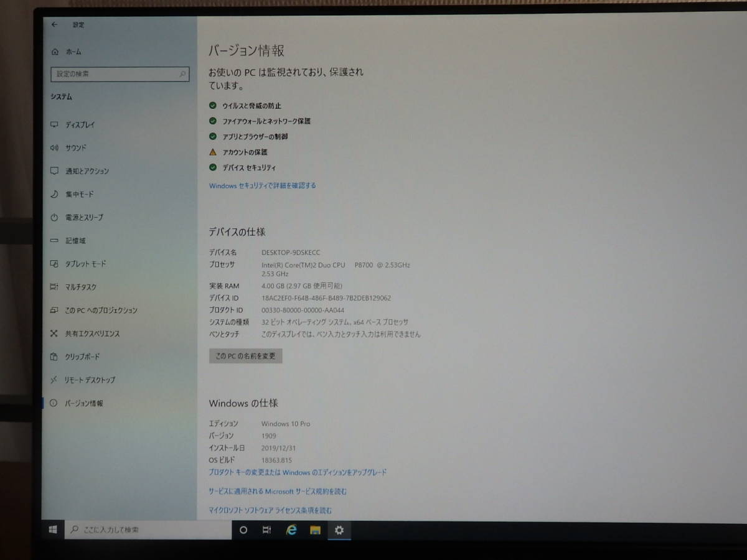Click green check icon beside ファイアウォールとネットワーク保護
This screenshot has height=560, width=747.
[213, 121]
